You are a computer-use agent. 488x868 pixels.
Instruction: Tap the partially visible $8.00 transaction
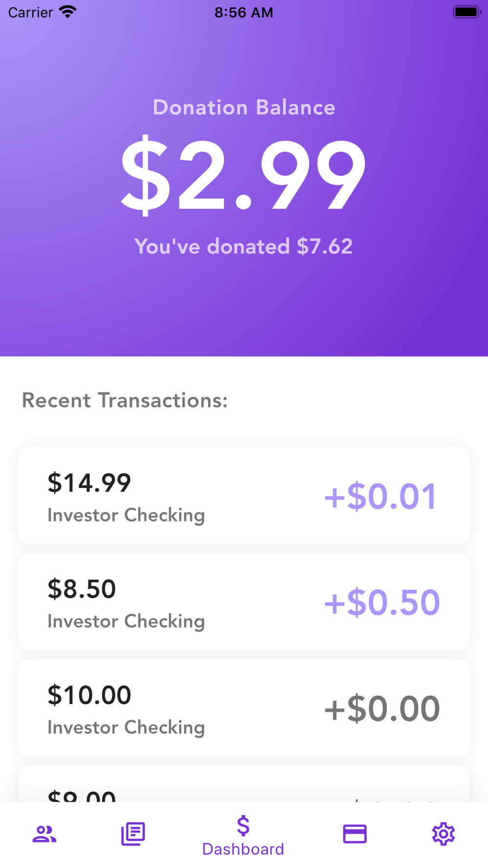pyautogui.click(x=244, y=784)
